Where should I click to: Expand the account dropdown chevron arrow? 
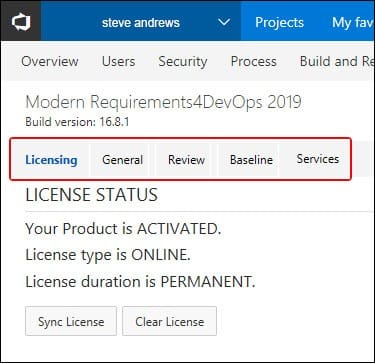223,23
